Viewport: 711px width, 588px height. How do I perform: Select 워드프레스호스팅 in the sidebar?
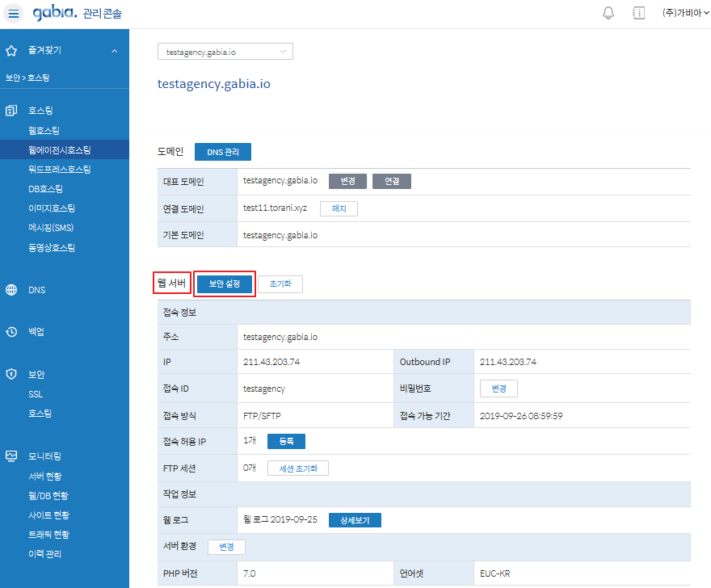click(59, 170)
